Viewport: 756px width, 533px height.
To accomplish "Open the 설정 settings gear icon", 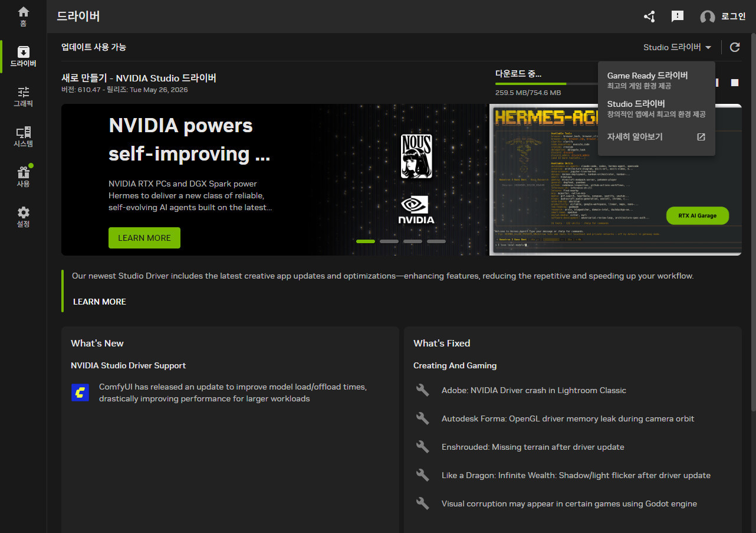I will click(23, 217).
